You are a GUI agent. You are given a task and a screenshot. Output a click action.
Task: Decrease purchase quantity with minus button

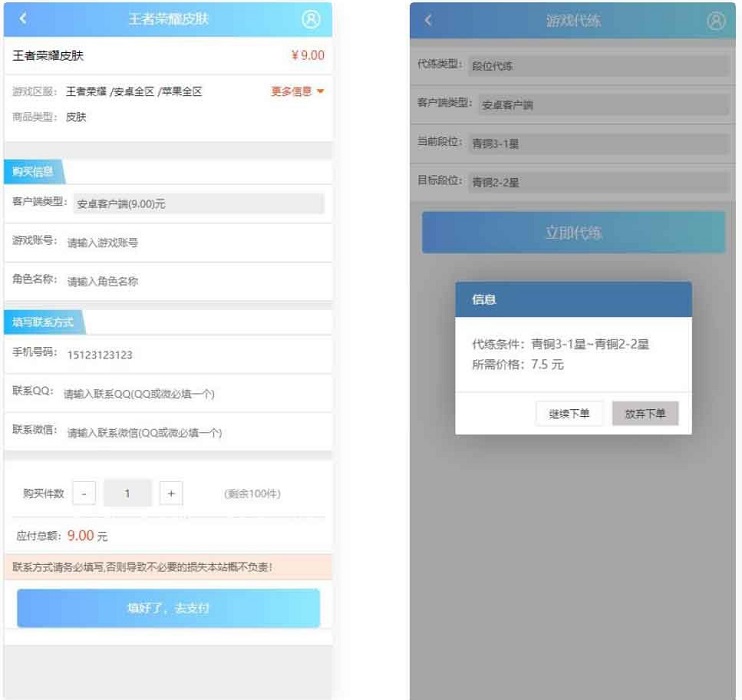point(84,493)
